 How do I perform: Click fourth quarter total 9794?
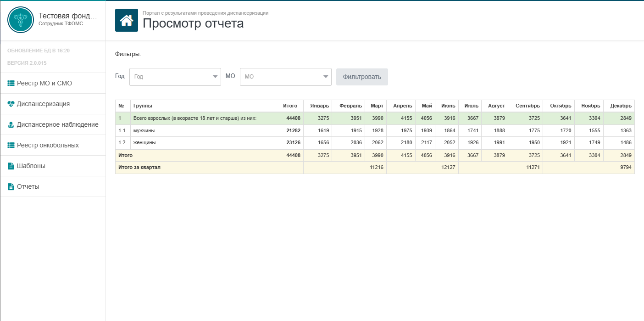pyautogui.click(x=626, y=168)
